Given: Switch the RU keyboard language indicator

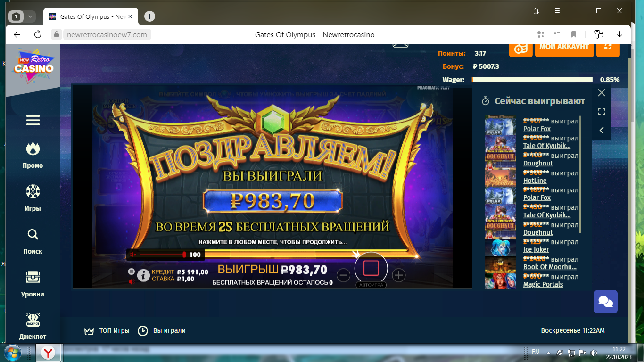Looking at the screenshot, I should click(536, 352).
